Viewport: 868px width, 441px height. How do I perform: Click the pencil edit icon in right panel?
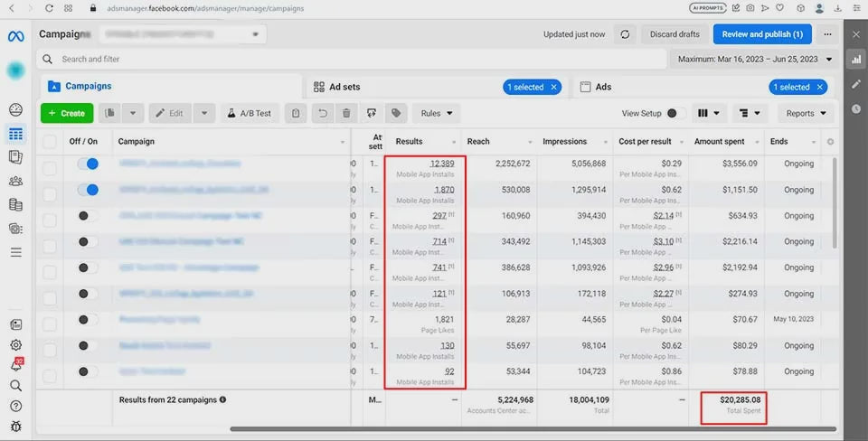click(x=856, y=84)
